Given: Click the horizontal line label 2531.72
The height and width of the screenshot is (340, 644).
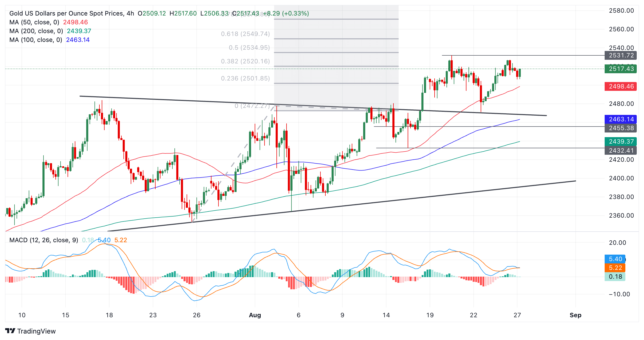Looking at the screenshot, I should coord(621,55).
